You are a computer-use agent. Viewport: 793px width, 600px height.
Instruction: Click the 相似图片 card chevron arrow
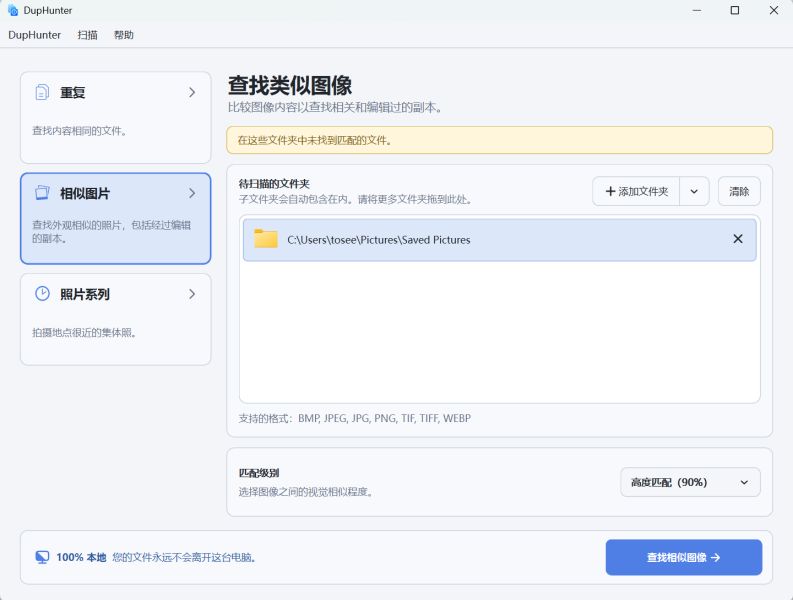(x=192, y=193)
